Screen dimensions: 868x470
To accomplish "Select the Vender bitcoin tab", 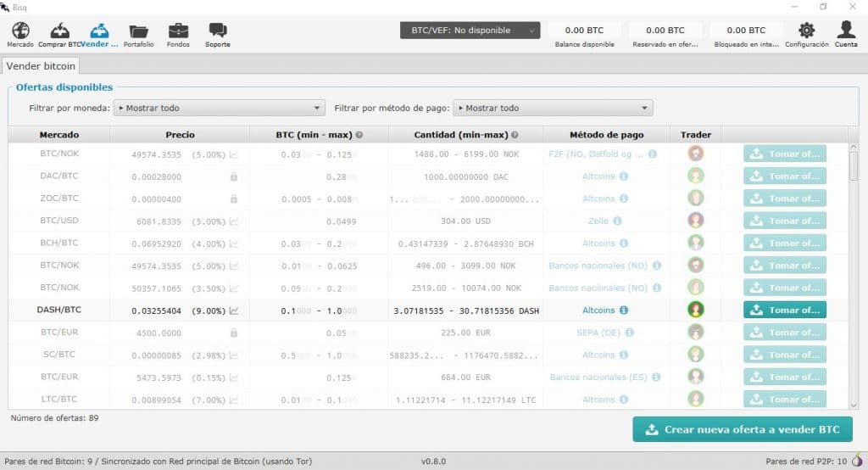I will 41,66.
